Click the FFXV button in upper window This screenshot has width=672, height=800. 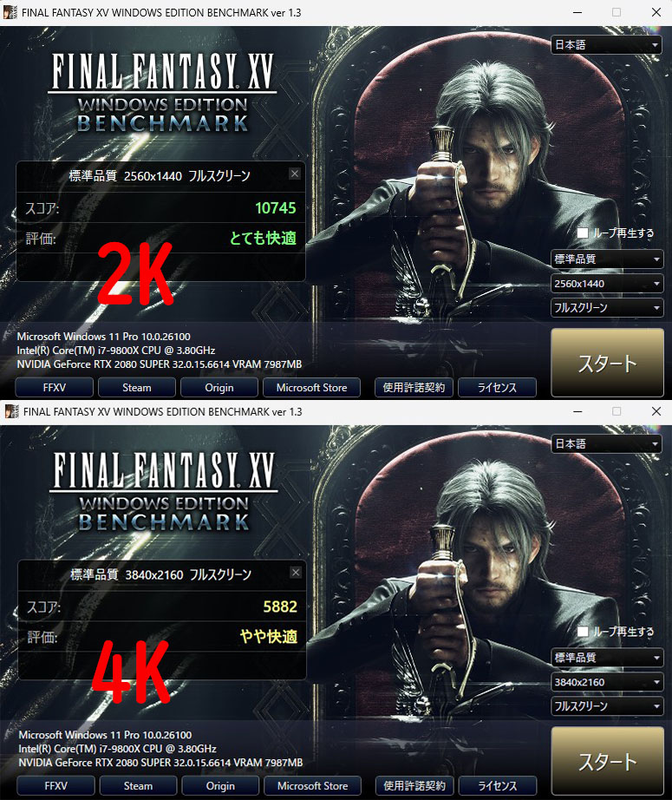[x=55, y=388]
